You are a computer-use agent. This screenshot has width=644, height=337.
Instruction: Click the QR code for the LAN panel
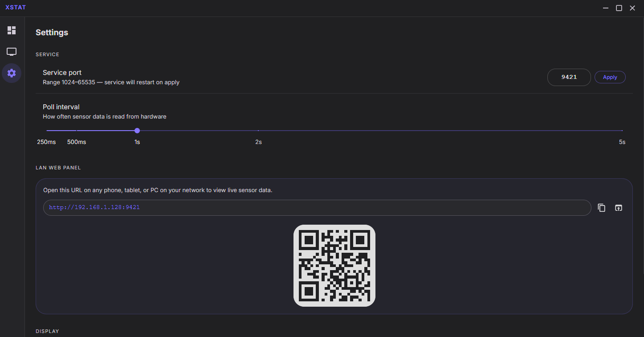(334, 265)
